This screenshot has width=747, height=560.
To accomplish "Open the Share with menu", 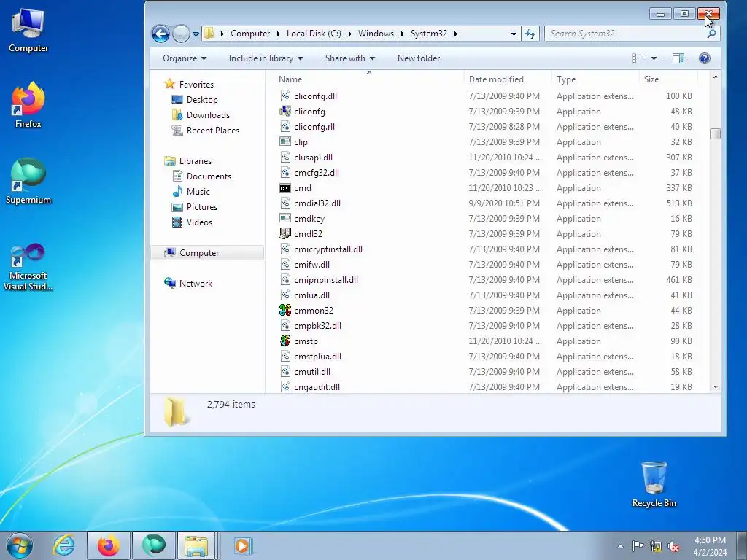I will pyautogui.click(x=349, y=58).
